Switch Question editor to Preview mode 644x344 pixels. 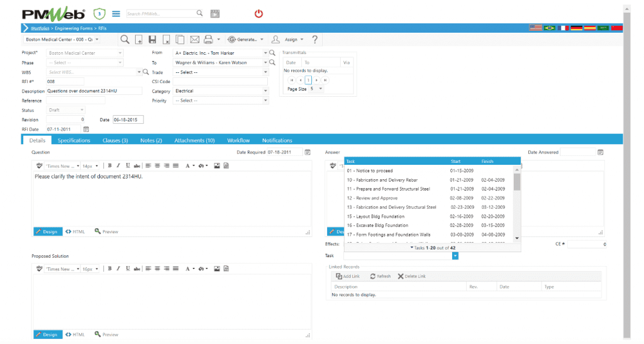[106, 231]
